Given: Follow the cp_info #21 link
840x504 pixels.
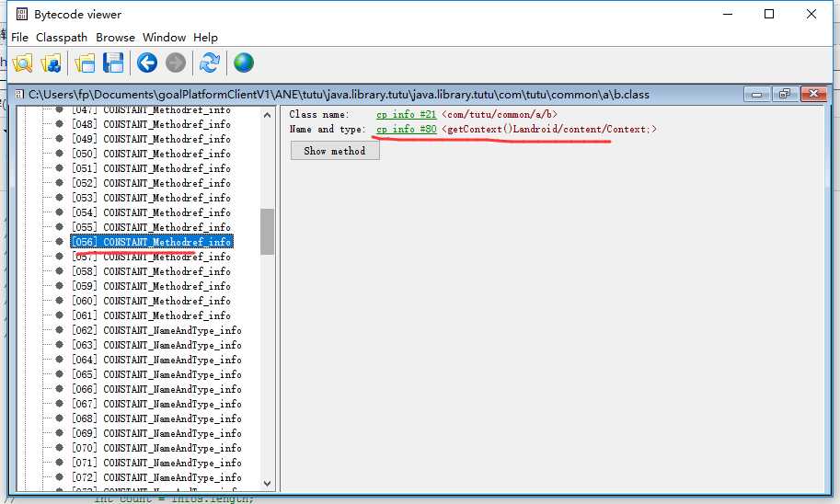Looking at the screenshot, I should click(x=406, y=114).
